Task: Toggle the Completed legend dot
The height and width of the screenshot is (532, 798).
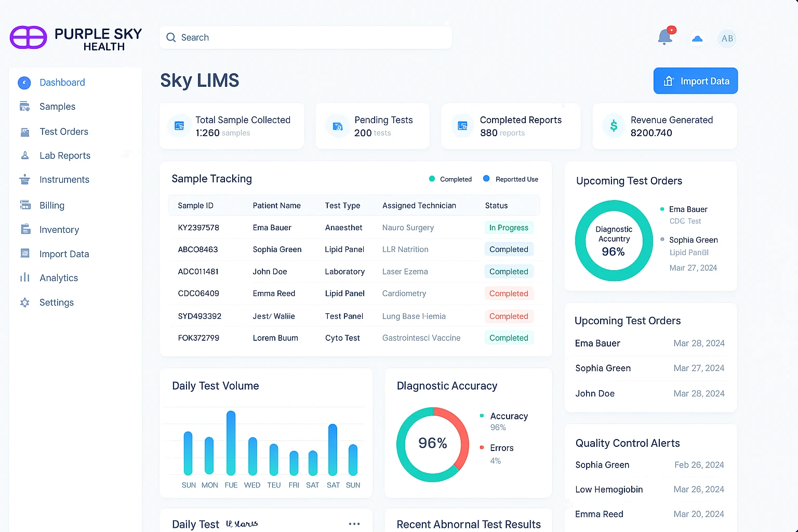Action: coord(432,179)
